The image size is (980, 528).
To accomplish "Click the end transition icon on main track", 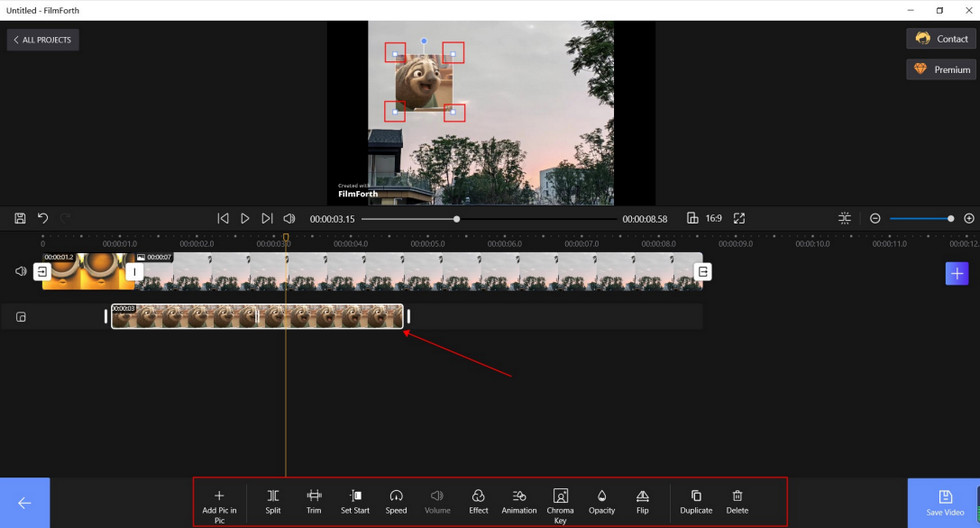I will [x=703, y=272].
